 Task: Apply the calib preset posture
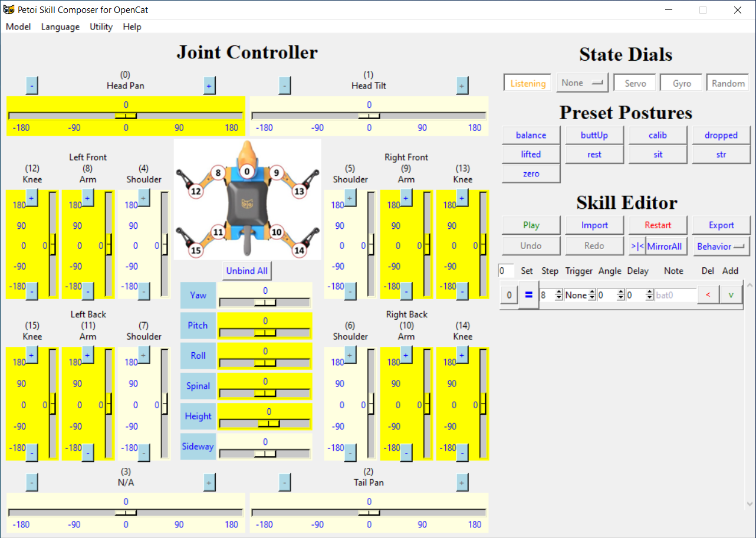(x=658, y=134)
